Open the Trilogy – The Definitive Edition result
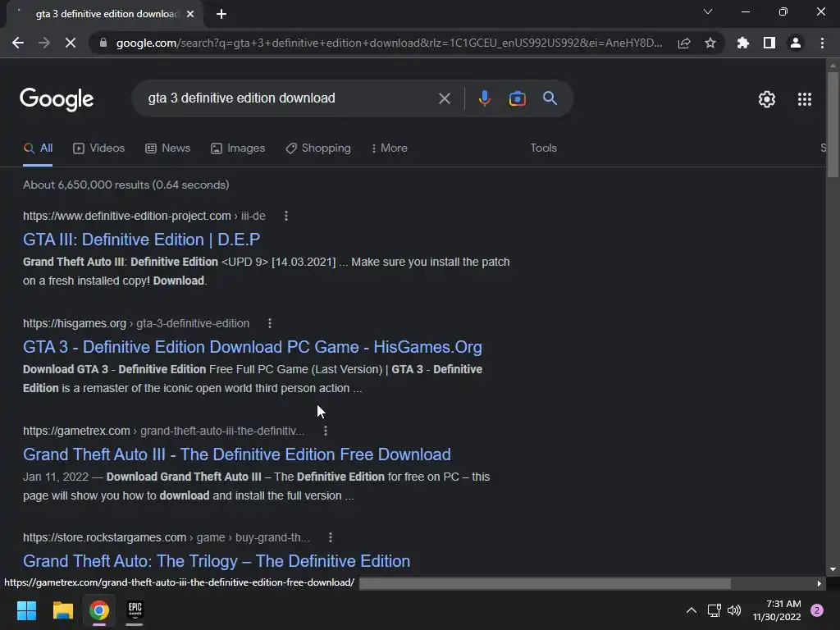The width and height of the screenshot is (840, 630). [x=217, y=561]
